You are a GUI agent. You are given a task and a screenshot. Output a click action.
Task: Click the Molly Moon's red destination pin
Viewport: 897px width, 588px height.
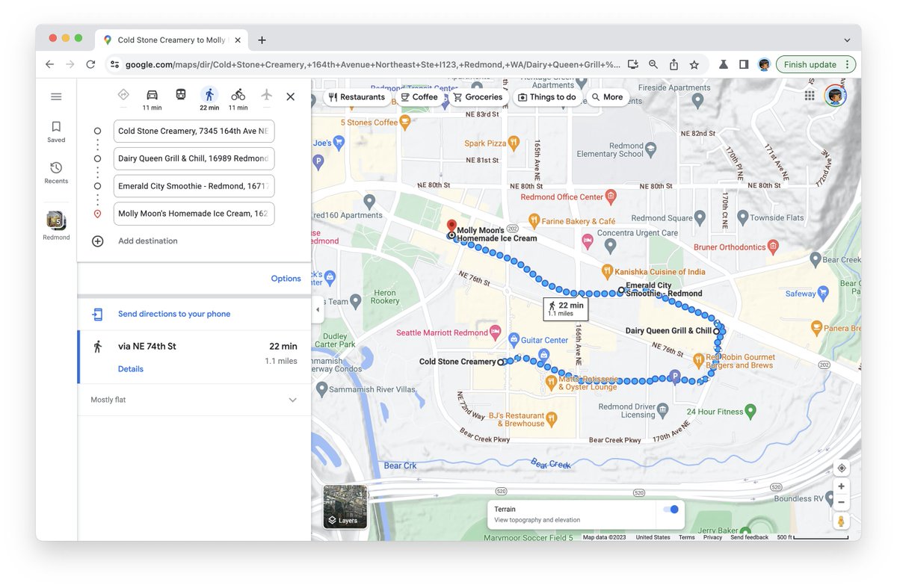click(451, 226)
